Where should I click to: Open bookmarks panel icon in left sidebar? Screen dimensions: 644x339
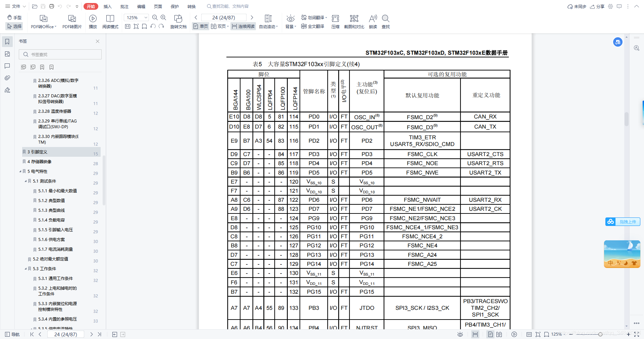point(7,42)
